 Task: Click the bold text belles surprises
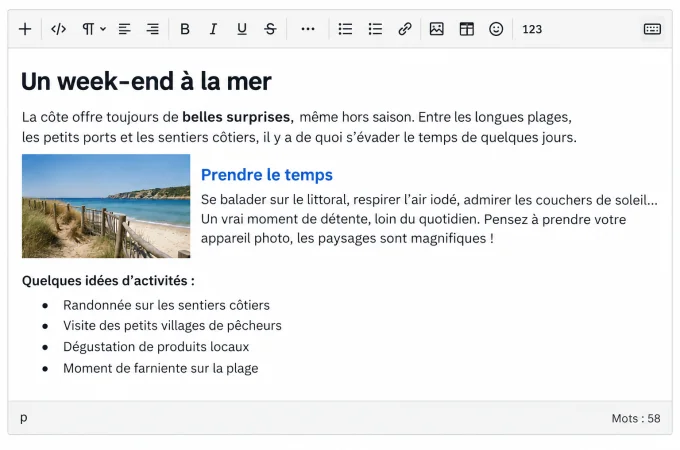pos(238,117)
